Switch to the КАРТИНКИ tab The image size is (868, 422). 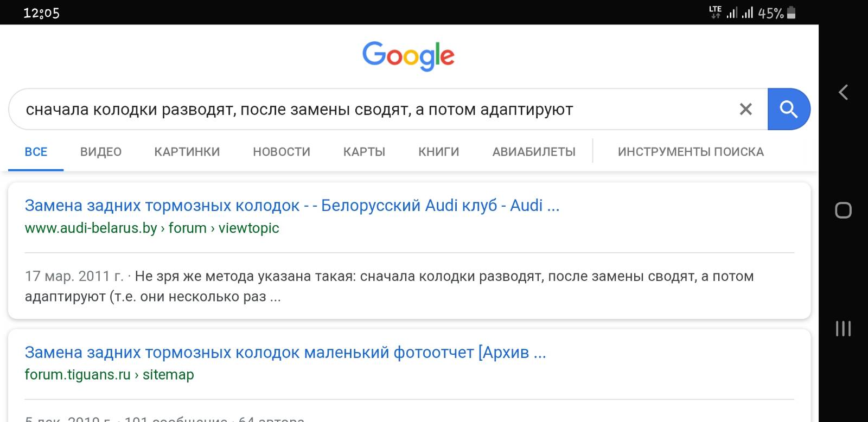(187, 152)
